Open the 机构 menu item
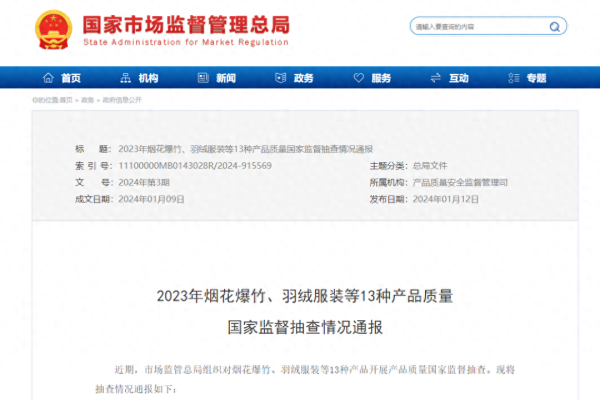The image size is (600, 400). point(148,78)
